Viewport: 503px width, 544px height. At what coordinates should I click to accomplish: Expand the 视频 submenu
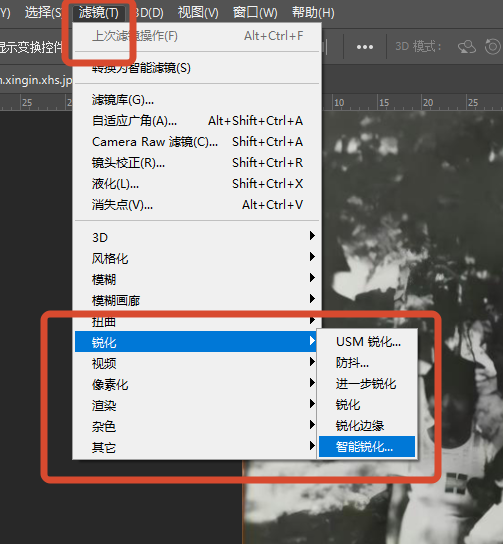tap(197, 363)
